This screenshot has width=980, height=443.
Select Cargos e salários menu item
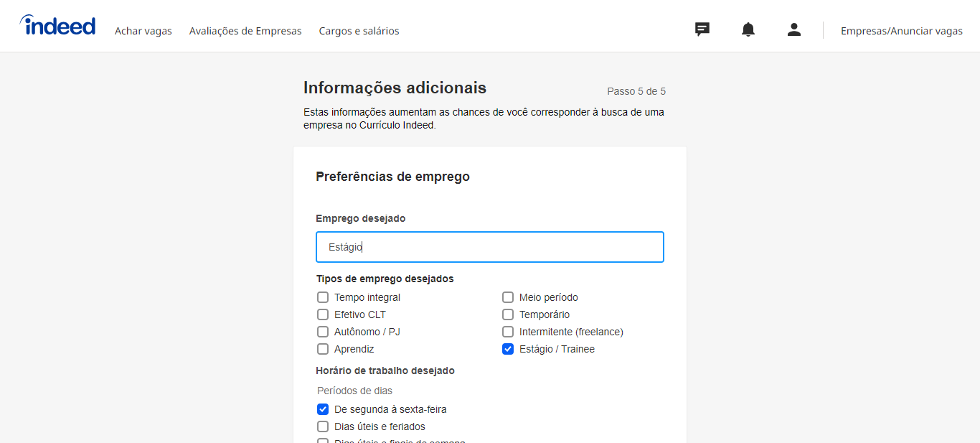(359, 31)
